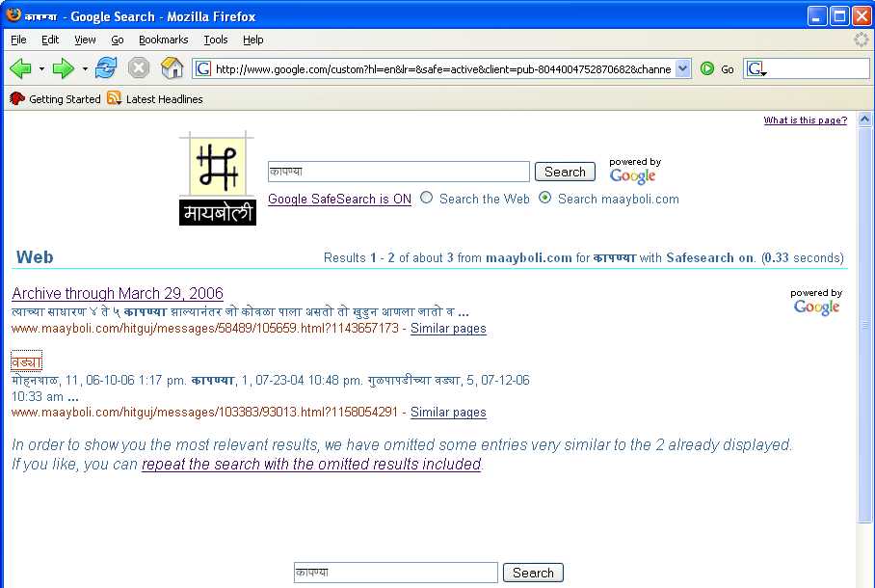Click the throbber activity icon in menu bar
This screenshot has height=588, width=875.
click(862, 40)
